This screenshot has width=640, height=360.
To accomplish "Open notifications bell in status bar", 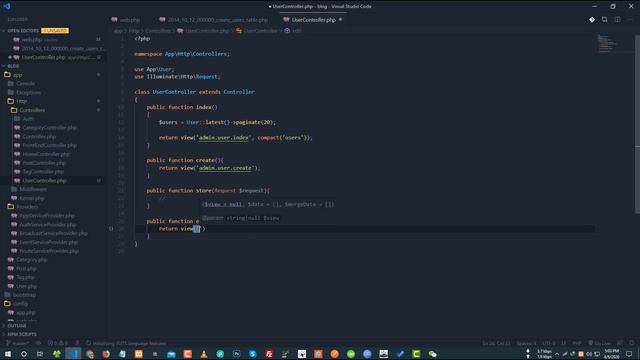I will click(x=631, y=343).
